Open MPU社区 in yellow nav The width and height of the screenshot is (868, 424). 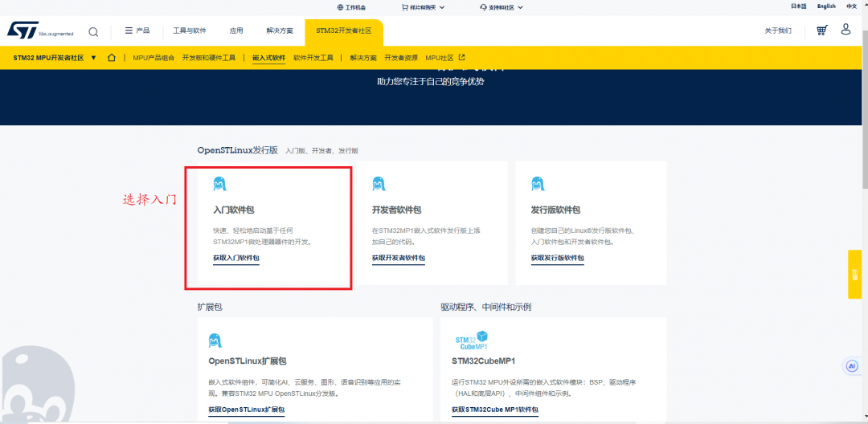pos(440,58)
